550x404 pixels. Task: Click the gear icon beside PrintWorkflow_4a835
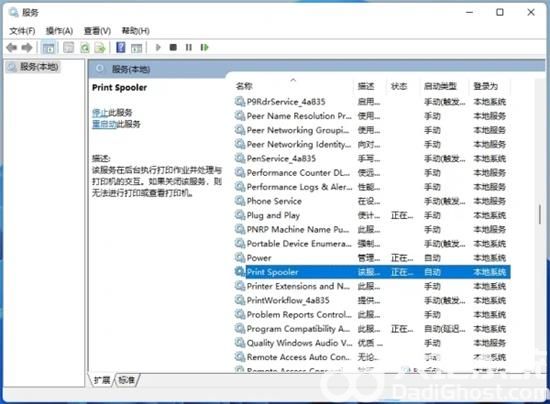[240, 300]
